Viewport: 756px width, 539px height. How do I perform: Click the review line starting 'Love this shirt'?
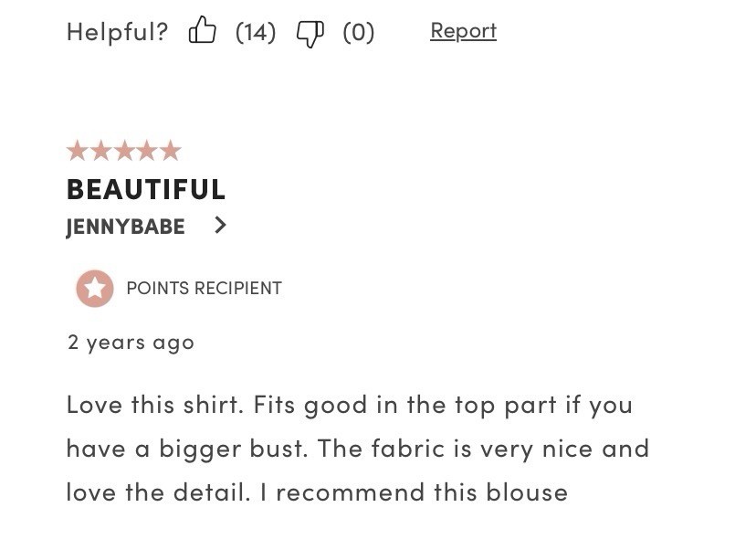pyautogui.click(x=350, y=405)
